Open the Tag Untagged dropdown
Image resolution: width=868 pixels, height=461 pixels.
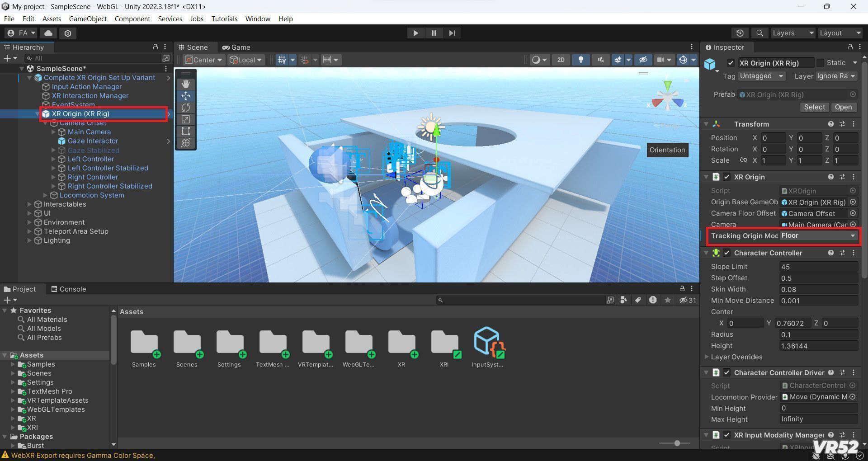762,76
